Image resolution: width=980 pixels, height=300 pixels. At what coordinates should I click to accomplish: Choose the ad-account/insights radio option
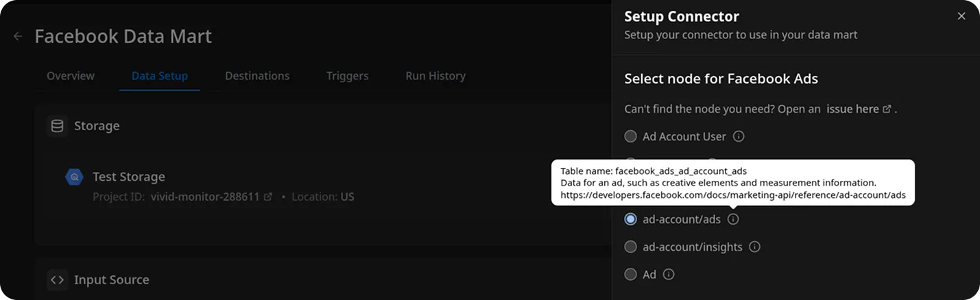(x=630, y=247)
